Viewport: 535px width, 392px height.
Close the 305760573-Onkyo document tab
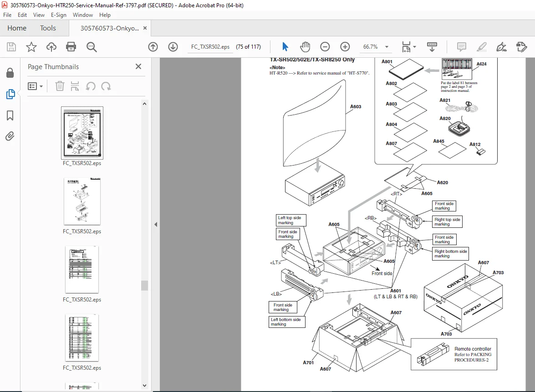coord(145,28)
